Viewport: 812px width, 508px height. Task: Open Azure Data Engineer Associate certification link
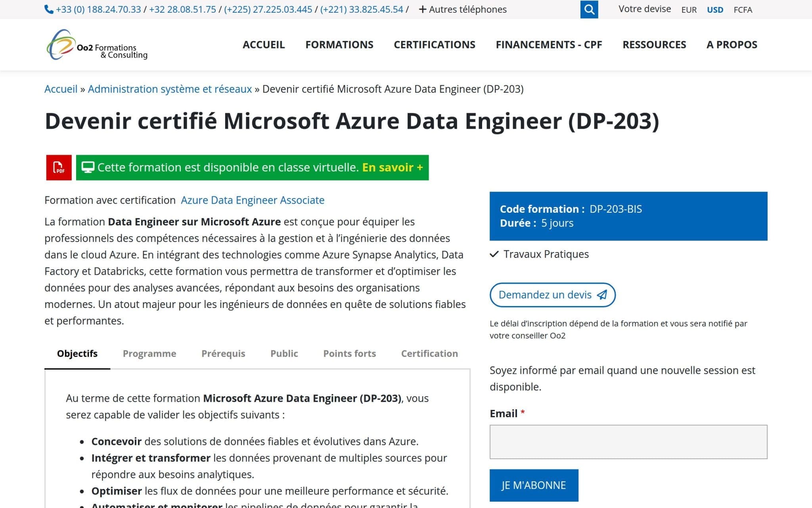pyautogui.click(x=253, y=200)
